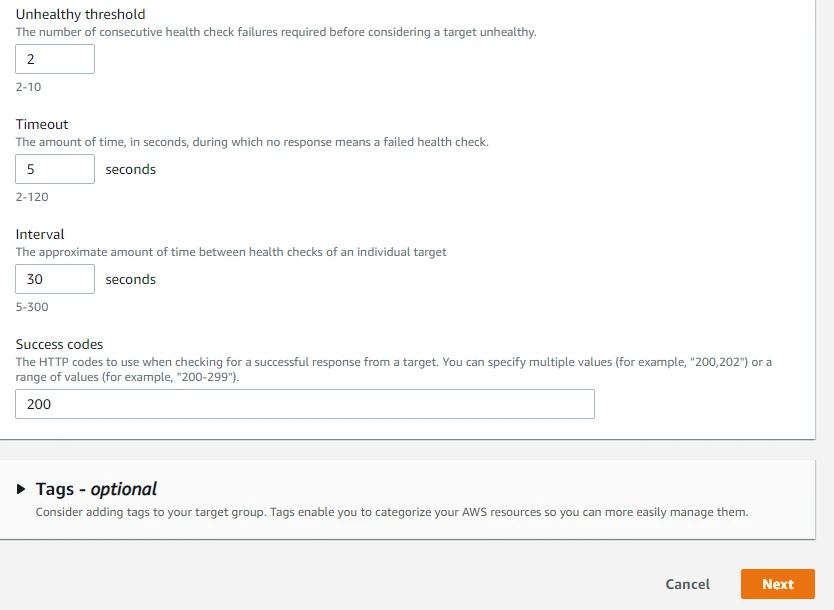
Task: Click inside the Unhealthy threshold input field
Action: tap(54, 58)
